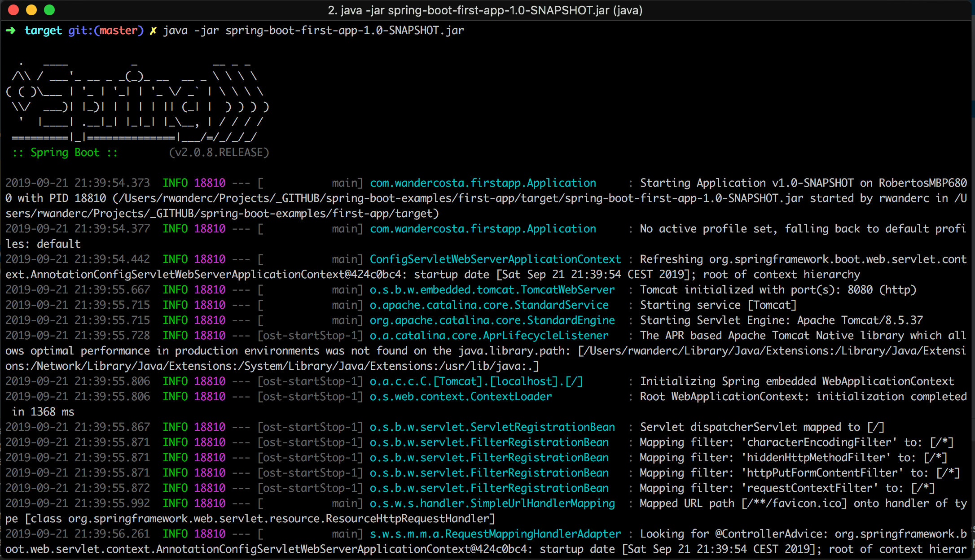The width and height of the screenshot is (975, 560).
Task: Click the RequestMappingHandlerAdapter logger name
Action: [495, 534]
